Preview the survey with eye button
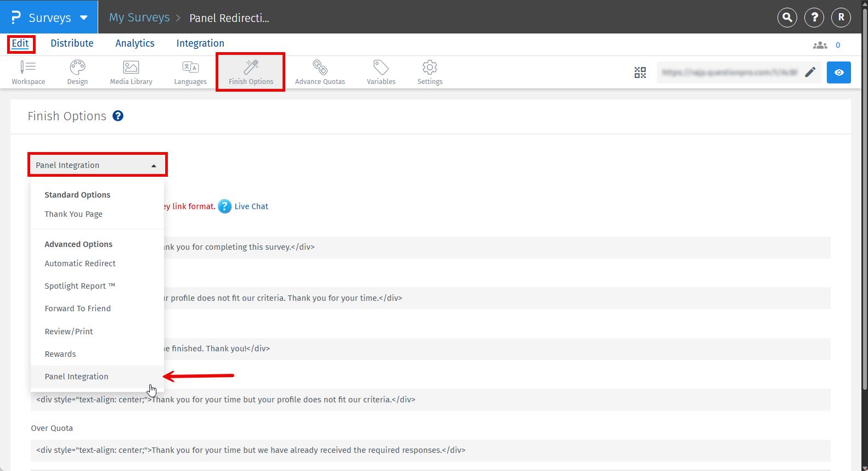Viewport: 868px width, 471px height. (x=839, y=72)
